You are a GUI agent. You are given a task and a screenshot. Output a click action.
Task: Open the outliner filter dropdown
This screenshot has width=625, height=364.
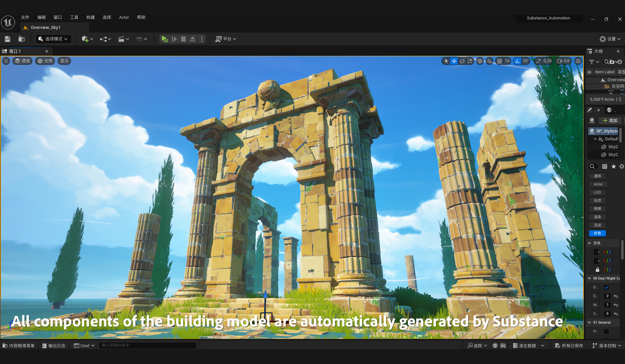point(594,62)
